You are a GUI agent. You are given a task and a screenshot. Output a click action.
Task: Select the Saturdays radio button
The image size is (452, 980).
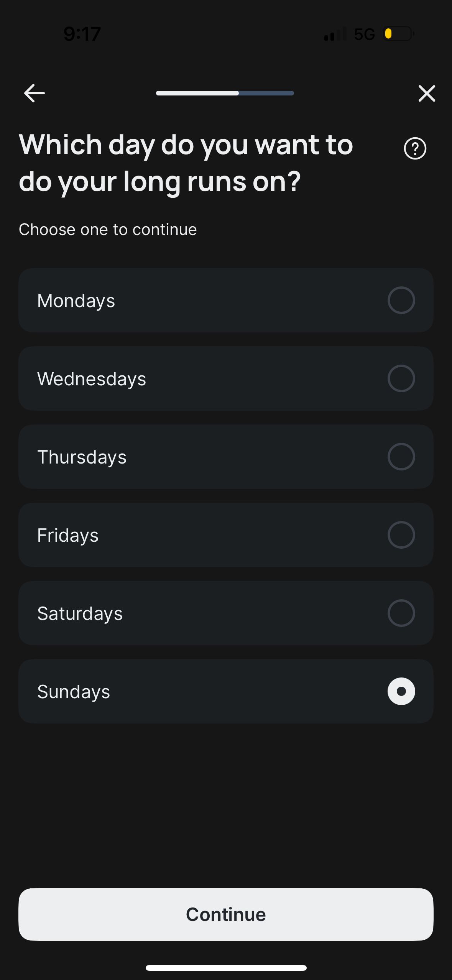pos(401,613)
